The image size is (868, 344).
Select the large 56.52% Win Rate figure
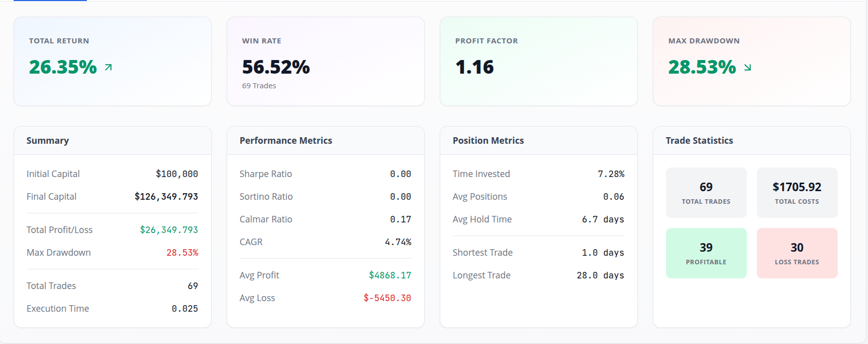(276, 67)
